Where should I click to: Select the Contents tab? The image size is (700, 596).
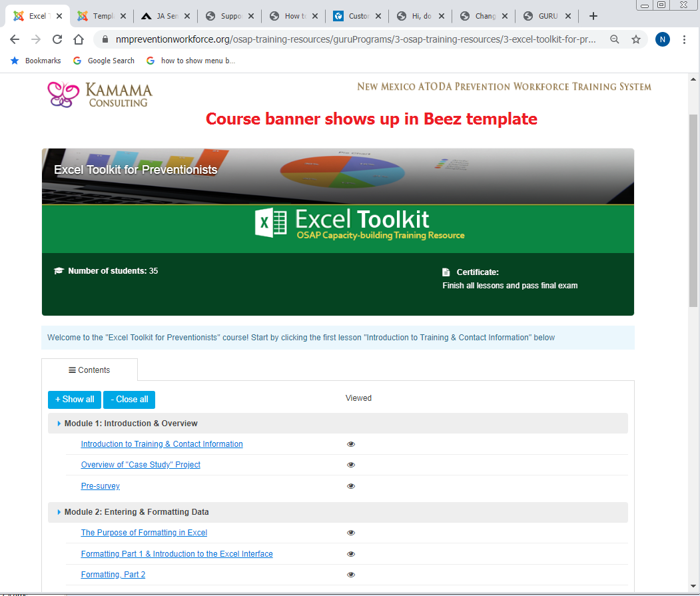coord(89,370)
